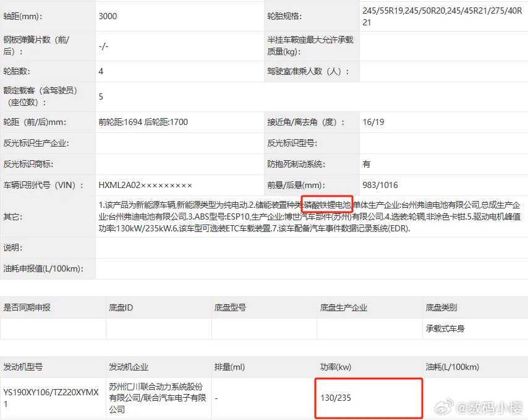
Task: Click motor model YS190XY106/TZ220XYMX1
Action: point(51,398)
